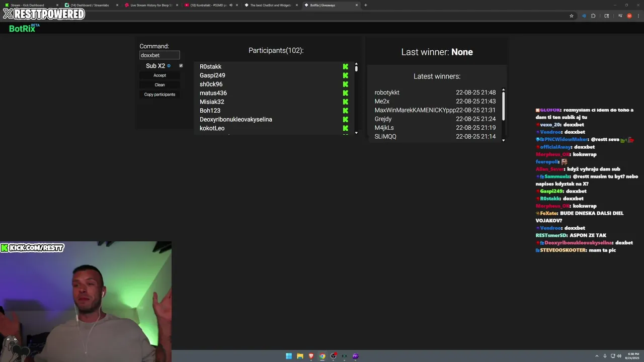
Task: Open the Chrome side panel search icon
Action: coord(607,16)
